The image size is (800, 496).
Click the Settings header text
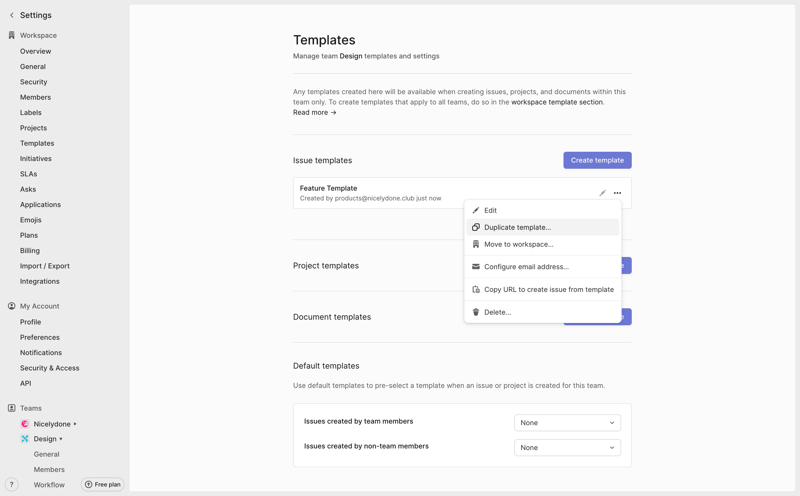tap(36, 15)
